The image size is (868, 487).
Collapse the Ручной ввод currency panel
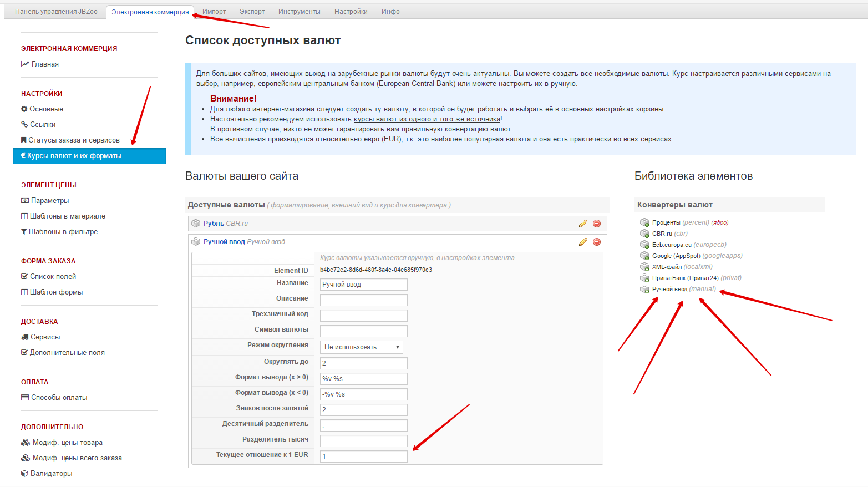coord(224,242)
